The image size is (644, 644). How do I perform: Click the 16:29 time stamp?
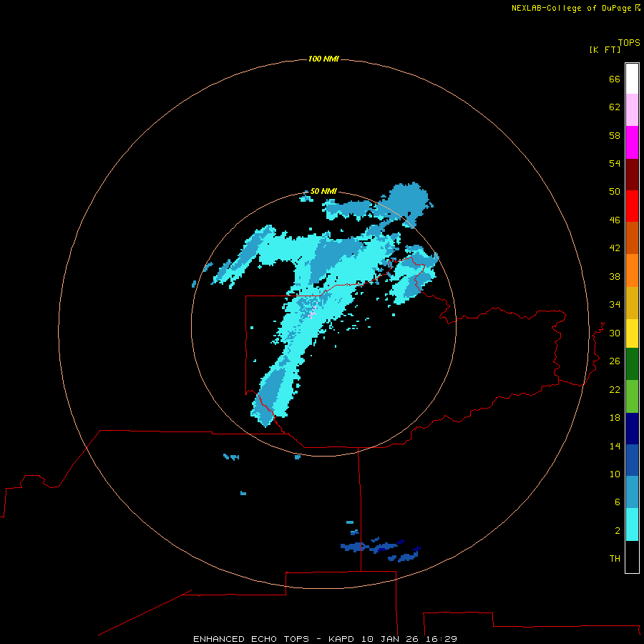(x=441, y=639)
